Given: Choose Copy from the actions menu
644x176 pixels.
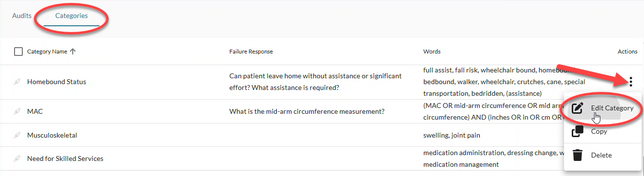Looking at the screenshot, I should coord(599,131).
